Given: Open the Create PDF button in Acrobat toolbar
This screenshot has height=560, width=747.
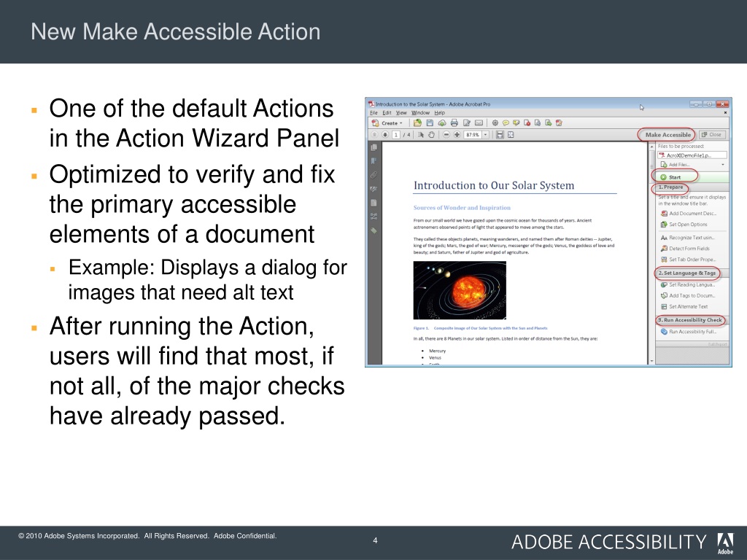Looking at the screenshot, I should (387, 122).
